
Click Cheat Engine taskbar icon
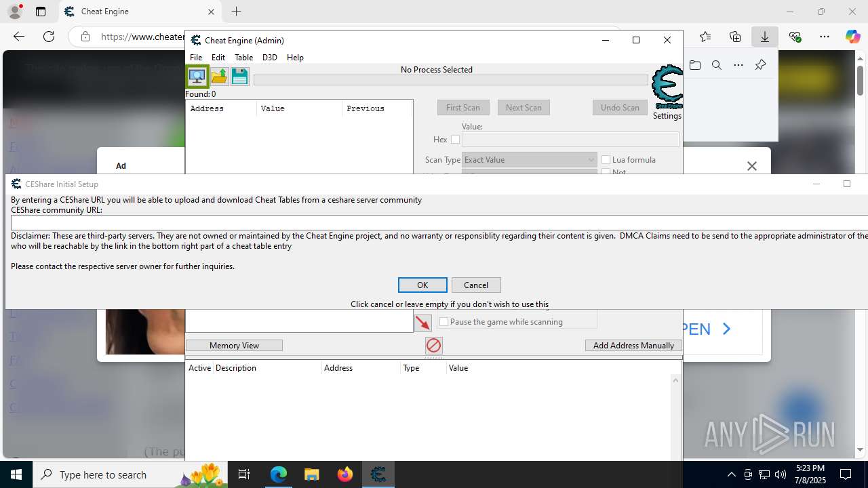378,474
